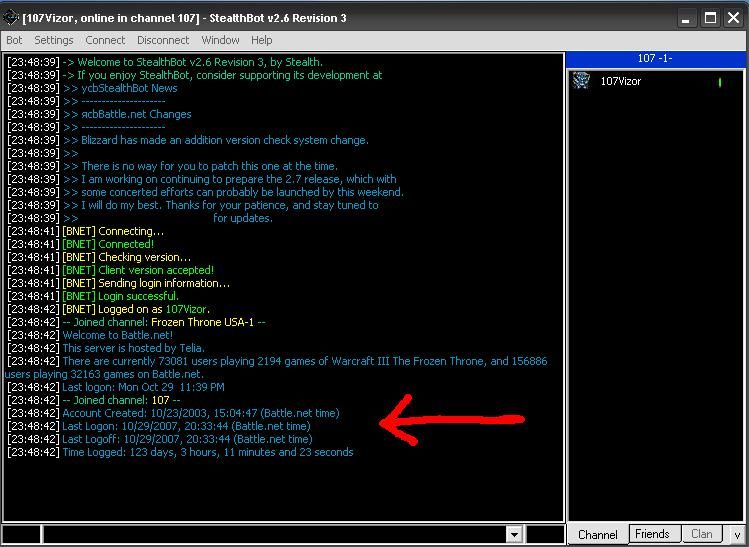Click the Blizzard version check system line
This screenshot has width=749, height=547.
188,140
